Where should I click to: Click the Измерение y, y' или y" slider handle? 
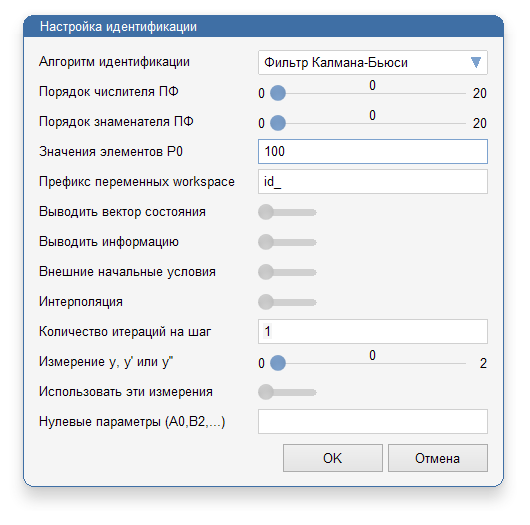click(278, 363)
